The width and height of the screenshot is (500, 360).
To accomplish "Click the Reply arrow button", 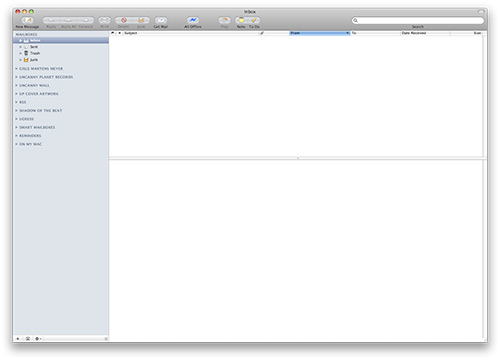I will 51,20.
